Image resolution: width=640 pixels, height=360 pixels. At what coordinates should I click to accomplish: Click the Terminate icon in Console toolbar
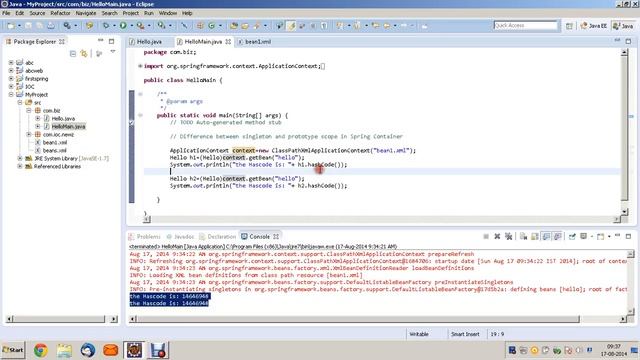click(x=486, y=236)
